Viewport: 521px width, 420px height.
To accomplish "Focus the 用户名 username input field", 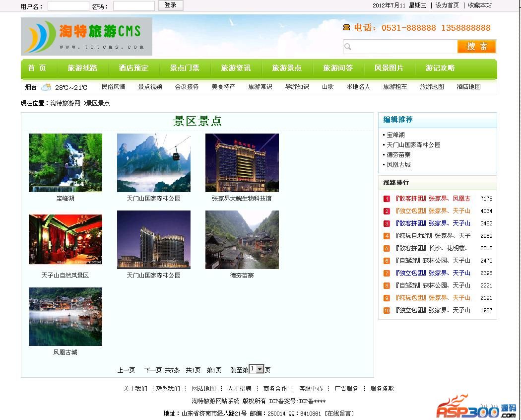I will click(68, 6).
